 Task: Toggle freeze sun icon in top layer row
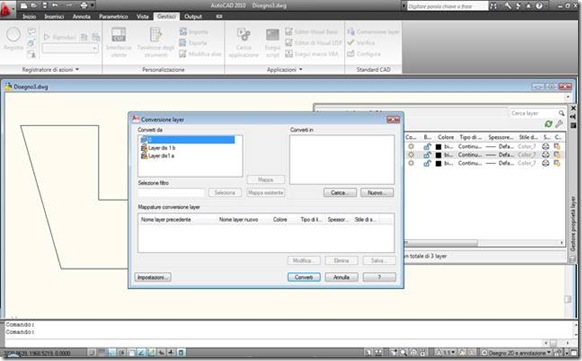(x=411, y=146)
